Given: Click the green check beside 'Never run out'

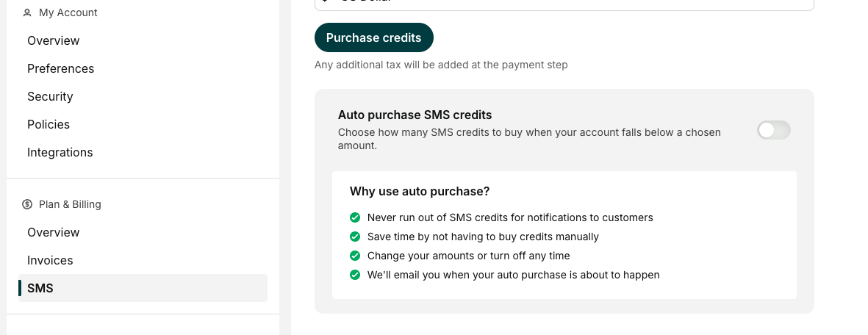Looking at the screenshot, I should pos(355,217).
